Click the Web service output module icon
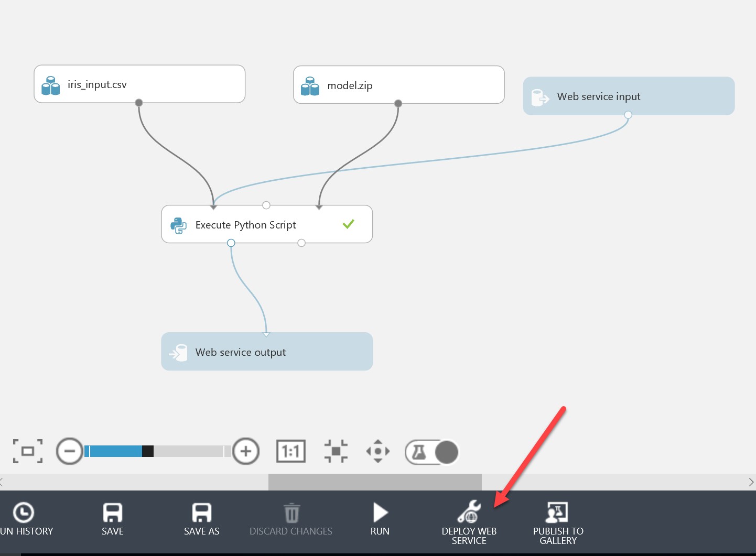Viewport: 756px width, 556px height. [178, 352]
